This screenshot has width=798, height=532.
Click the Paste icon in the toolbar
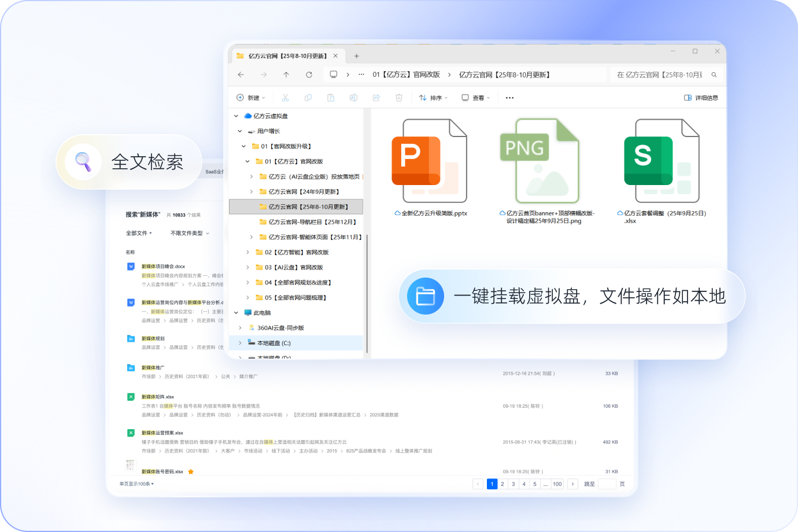331,98
